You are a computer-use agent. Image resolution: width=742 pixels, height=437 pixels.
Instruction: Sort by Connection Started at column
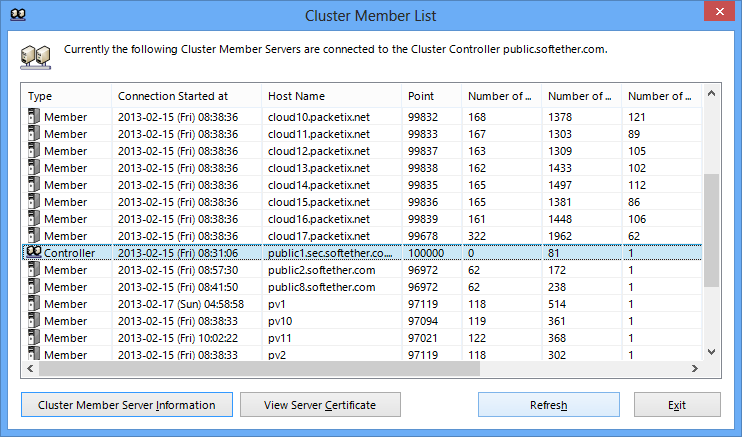(x=186, y=96)
